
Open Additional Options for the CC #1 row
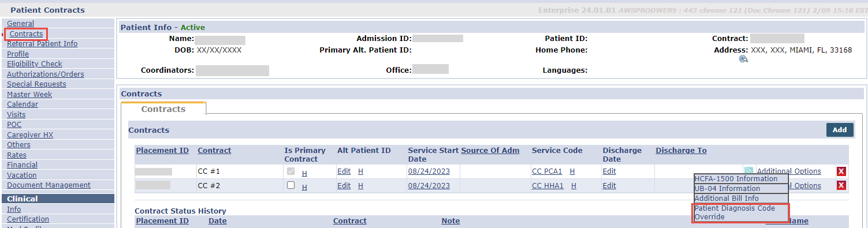[x=789, y=171]
